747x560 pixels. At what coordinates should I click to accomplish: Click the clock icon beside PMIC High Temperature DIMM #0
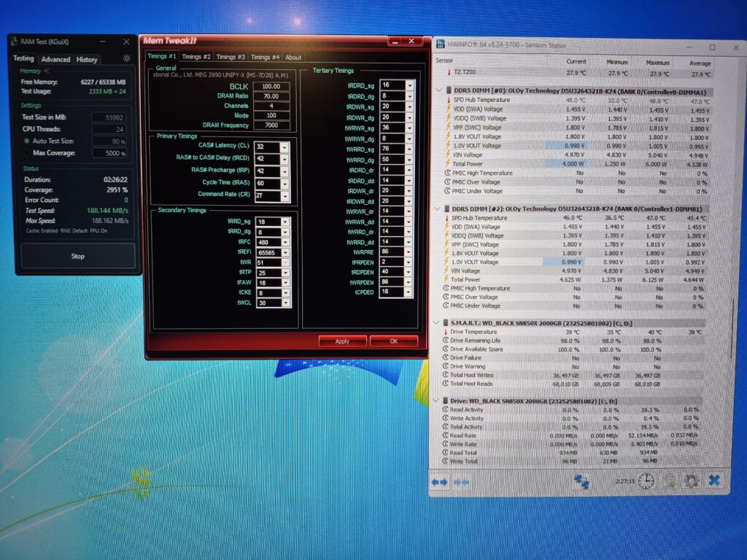coord(447,173)
